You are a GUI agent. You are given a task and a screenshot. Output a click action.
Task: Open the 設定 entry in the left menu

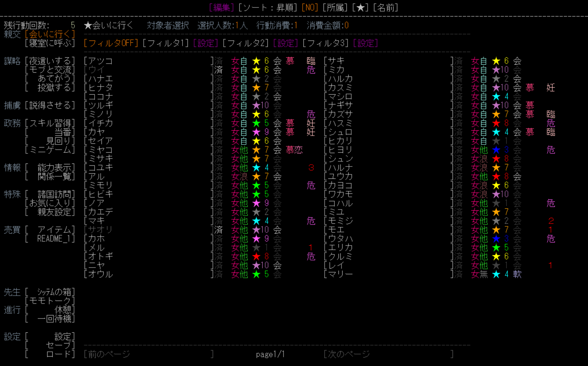(x=50, y=336)
